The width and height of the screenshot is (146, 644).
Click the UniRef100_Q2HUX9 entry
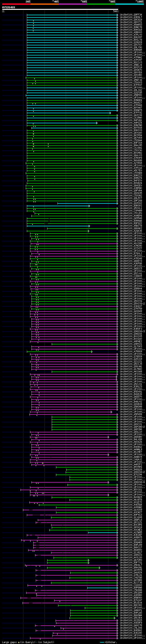point(131,42)
